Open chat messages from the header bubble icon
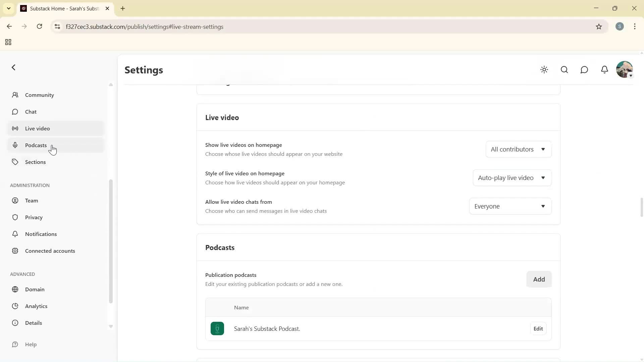Image resolution: width=644 pixels, height=362 pixels. point(584,70)
